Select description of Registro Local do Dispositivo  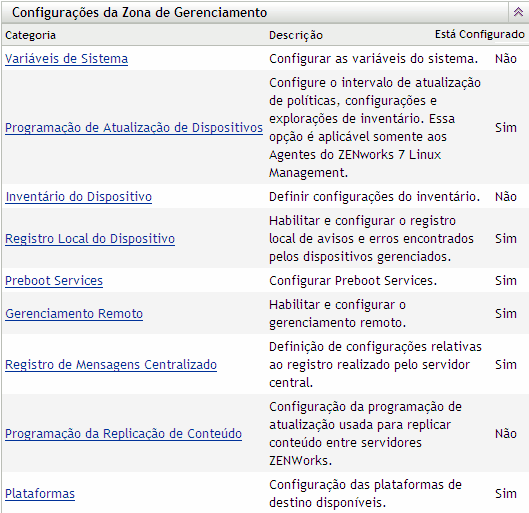coord(371,239)
